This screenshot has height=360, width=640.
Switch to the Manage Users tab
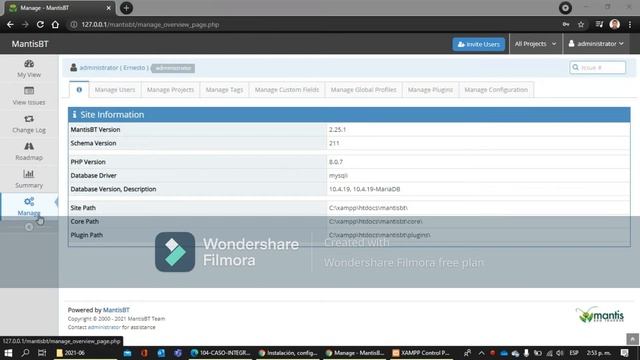(115, 89)
